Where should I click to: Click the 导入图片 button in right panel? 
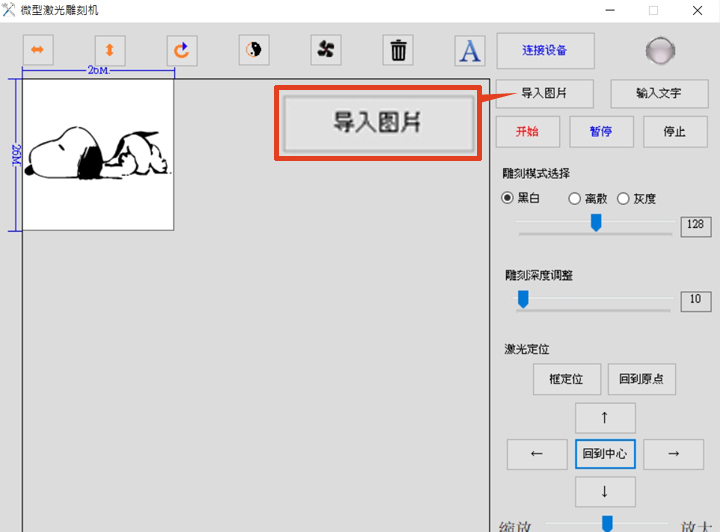click(x=545, y=93)
